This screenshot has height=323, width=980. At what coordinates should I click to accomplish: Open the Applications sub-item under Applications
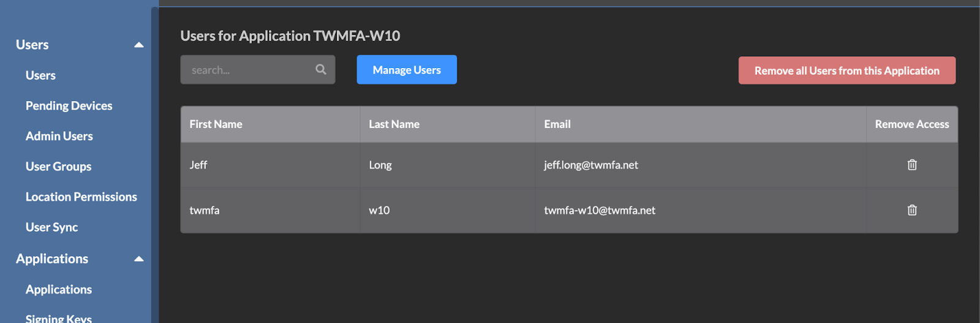[x=59, y=289]
